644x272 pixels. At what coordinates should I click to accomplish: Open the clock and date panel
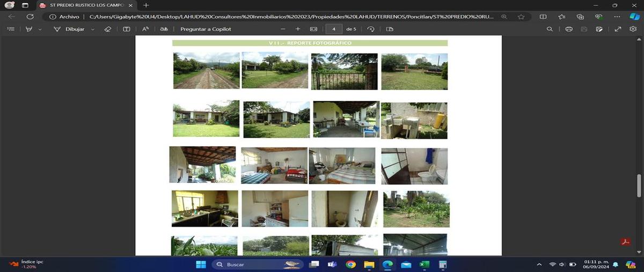coord(596,264)
